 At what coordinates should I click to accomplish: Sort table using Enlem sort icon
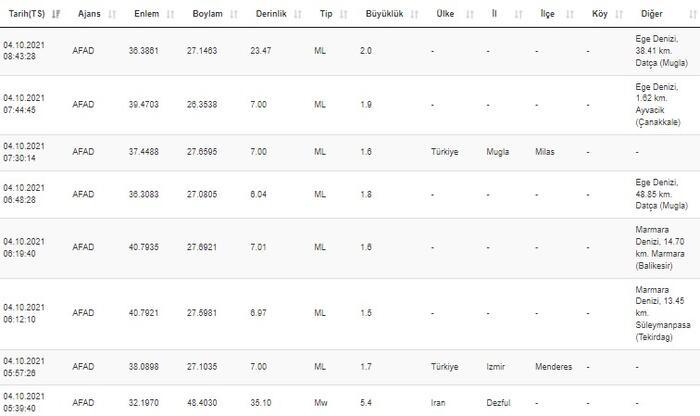(x=170, y=14)
